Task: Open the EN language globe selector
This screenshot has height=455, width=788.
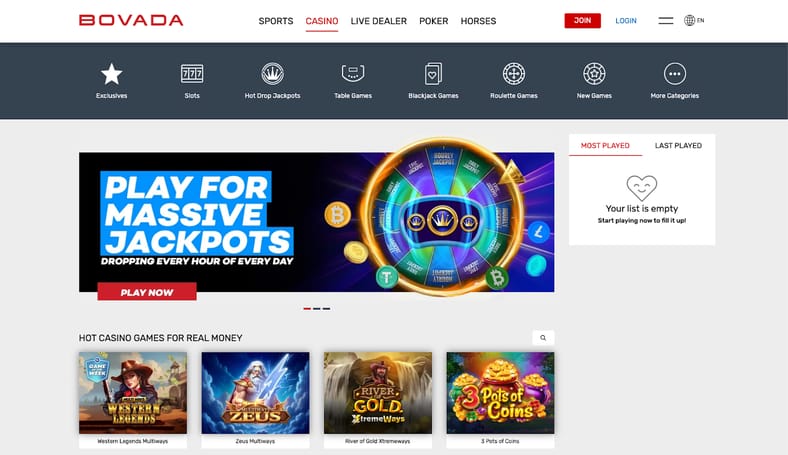Action: [x=694, y=21]
